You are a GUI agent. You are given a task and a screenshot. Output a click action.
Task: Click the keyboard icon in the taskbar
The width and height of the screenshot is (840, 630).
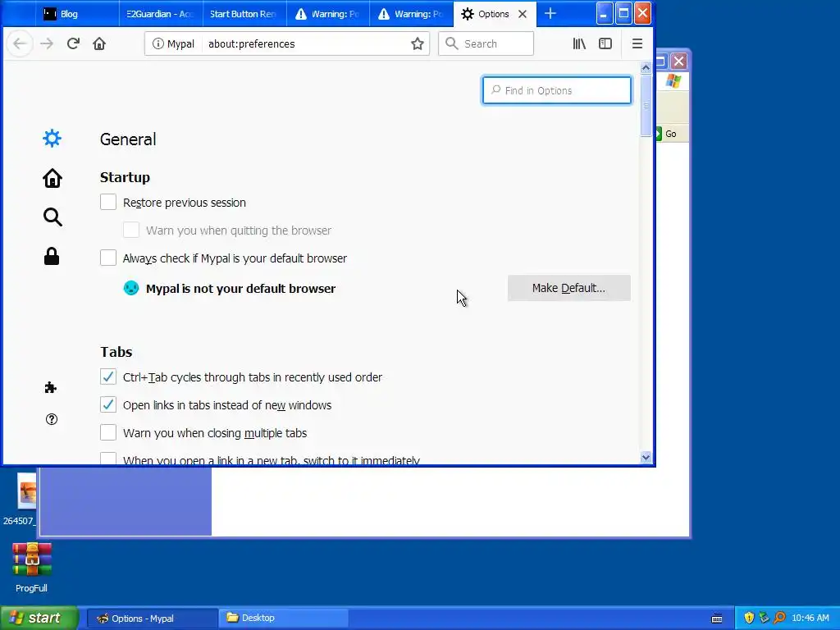tap(717, 619)
